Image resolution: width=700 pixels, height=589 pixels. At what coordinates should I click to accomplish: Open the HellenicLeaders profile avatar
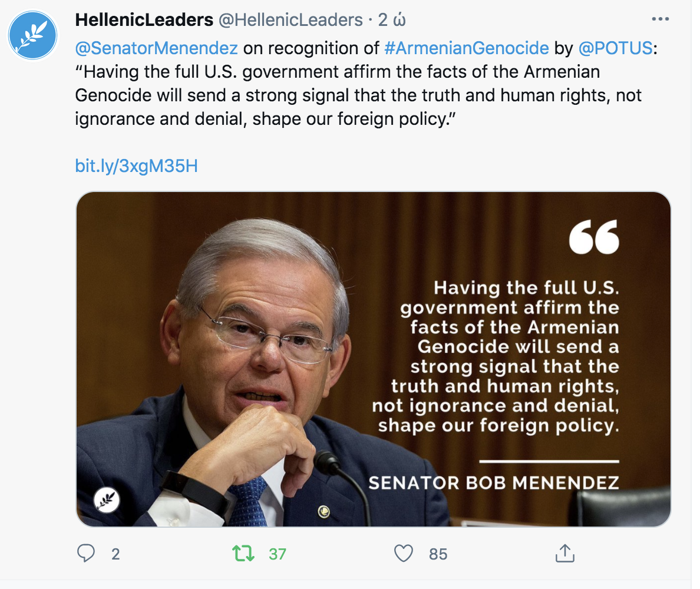click(32, 35)
